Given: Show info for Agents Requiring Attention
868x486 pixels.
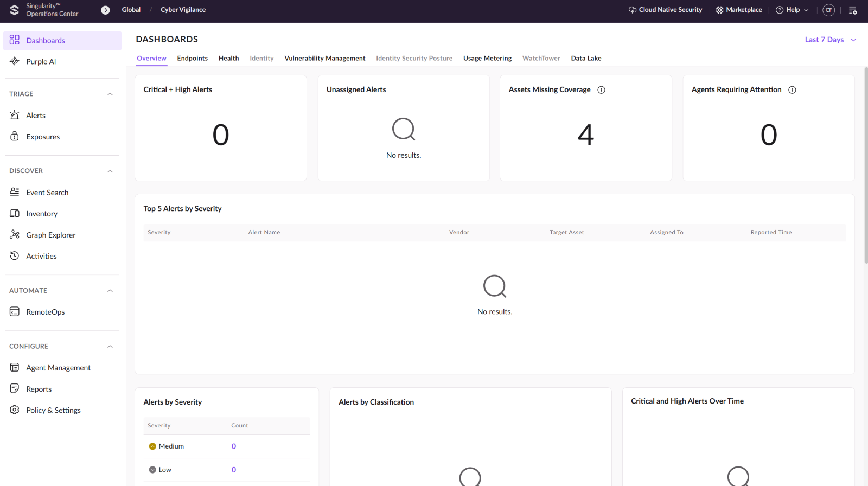Looking at the screenshot, I should [x=792, y=90].
